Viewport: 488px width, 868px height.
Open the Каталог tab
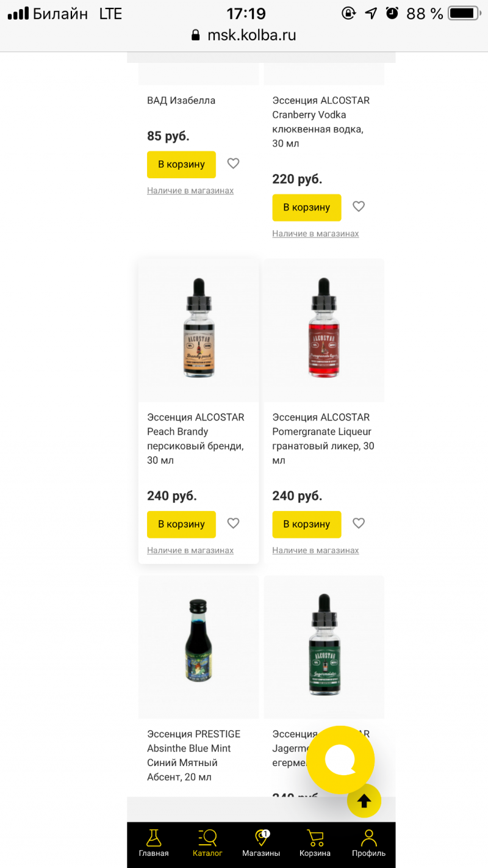point(207,844)
